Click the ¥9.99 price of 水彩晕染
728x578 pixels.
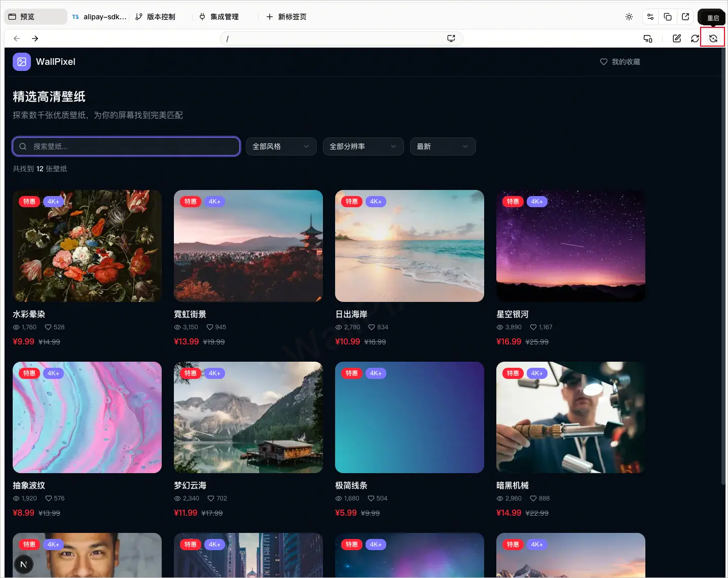pos(23,341)
